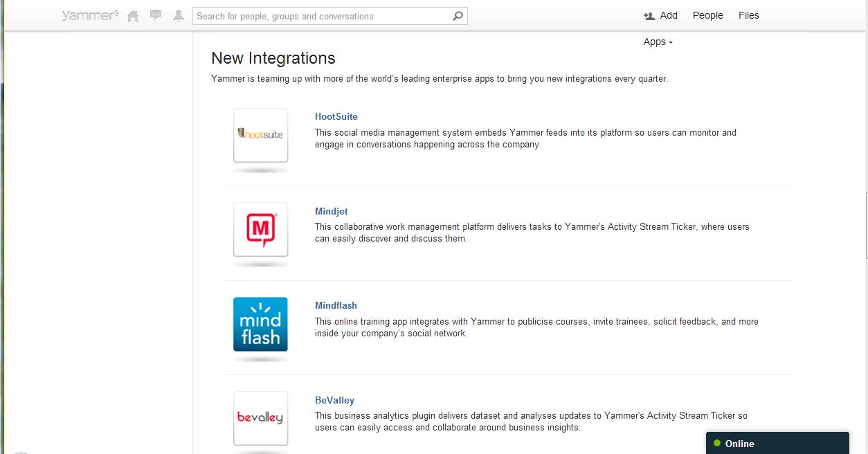Open the notifications bell icon

pyautogui.click(x=179, y=16)
